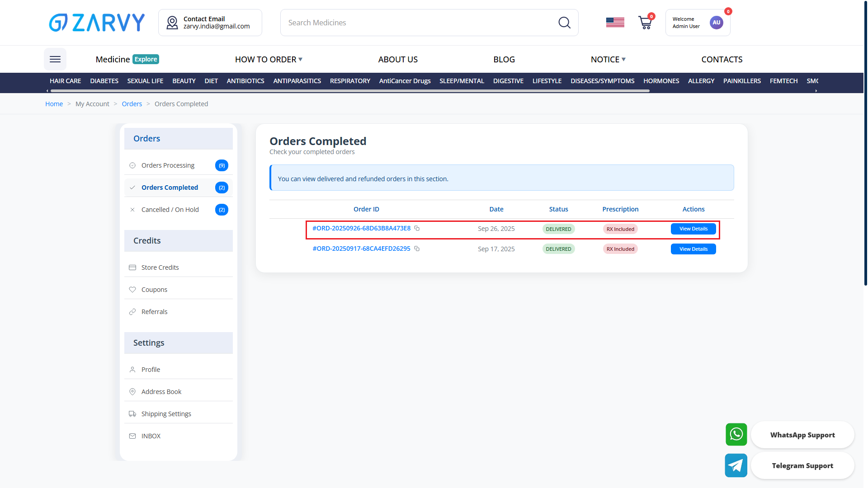Click the contact email location icon
Viewport: 868px width, 488px height.
click(x=172, y=23)
